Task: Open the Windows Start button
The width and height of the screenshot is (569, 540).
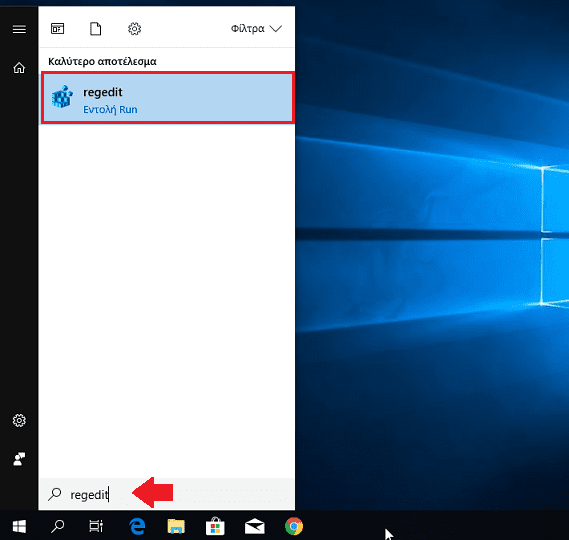Action: (19, 526)
